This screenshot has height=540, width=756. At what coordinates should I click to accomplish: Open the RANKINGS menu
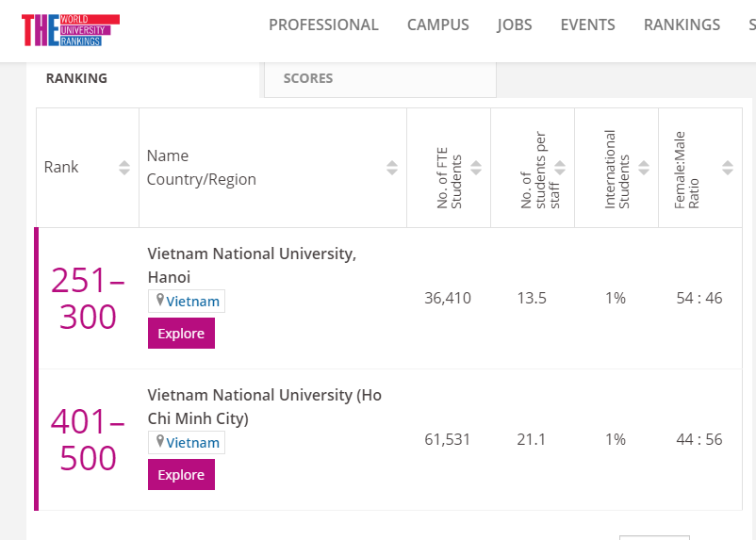[682, 25]
